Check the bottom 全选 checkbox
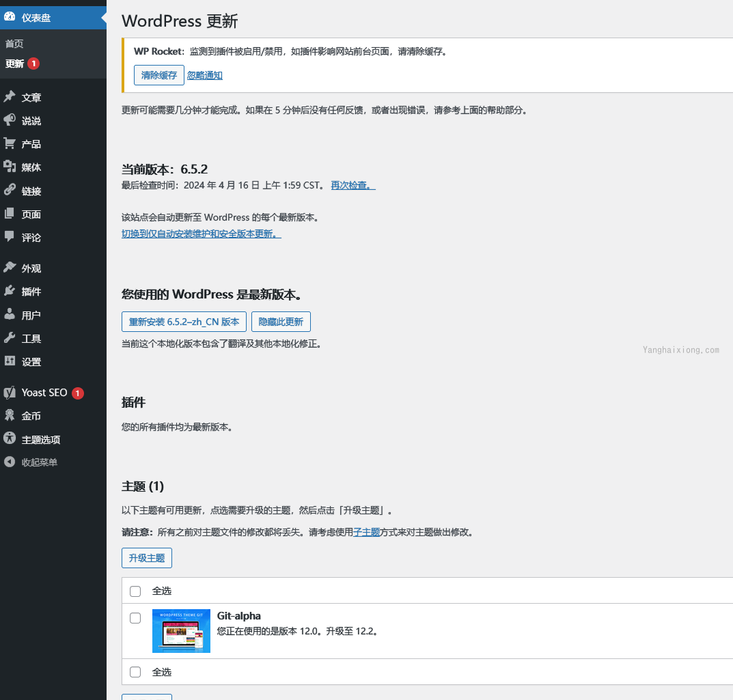Image resolution: width=733 pixels, height=700 pixels. point(135,672)
